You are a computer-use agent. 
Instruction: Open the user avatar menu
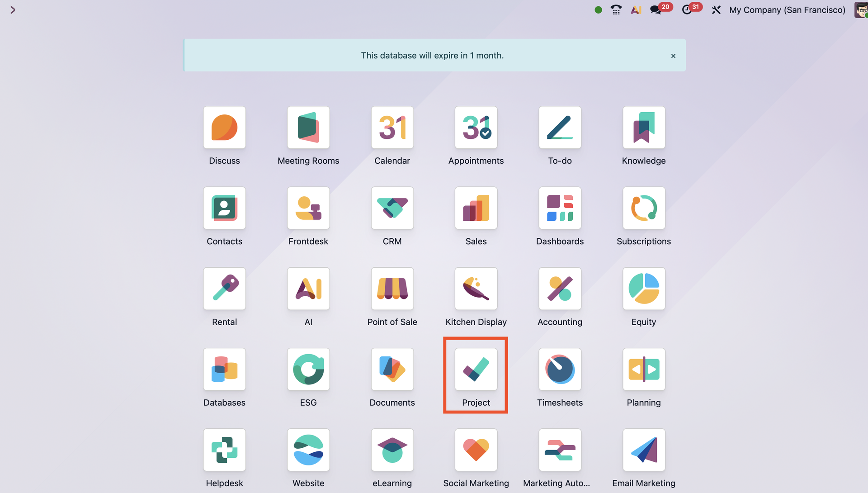[x=860, y=10]
